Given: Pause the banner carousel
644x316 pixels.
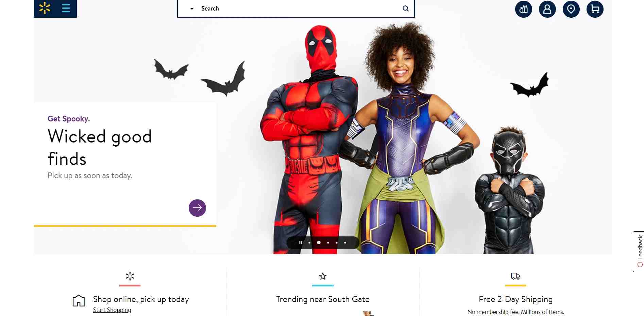Looking at the screenshot, I should (301, 243).
